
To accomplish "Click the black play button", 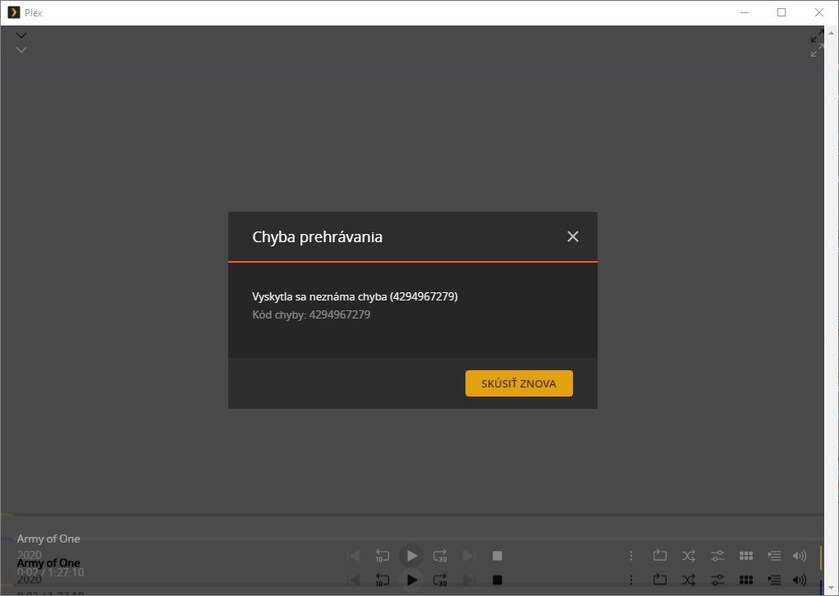I will (411, 580).
